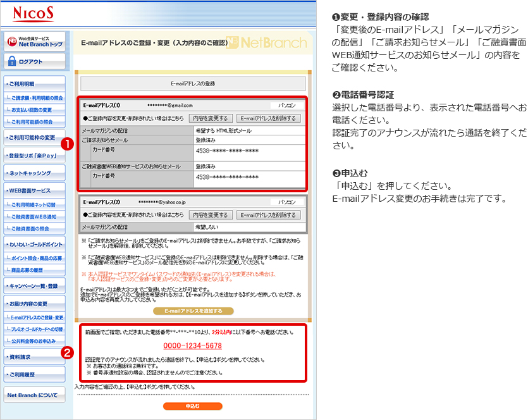Delete E-mailアドレス(2) with its delete button

[x=268, y=215]
